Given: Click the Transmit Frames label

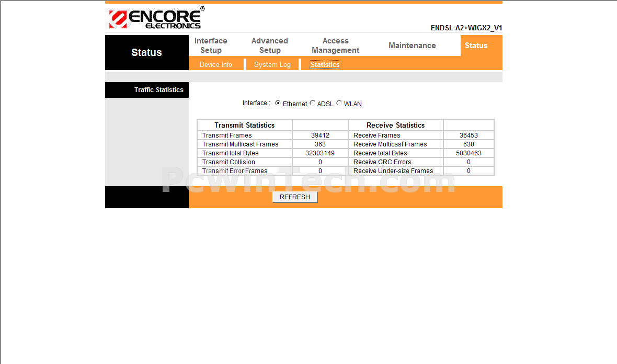Looking at the screenshot, I should tap(227, 135).
